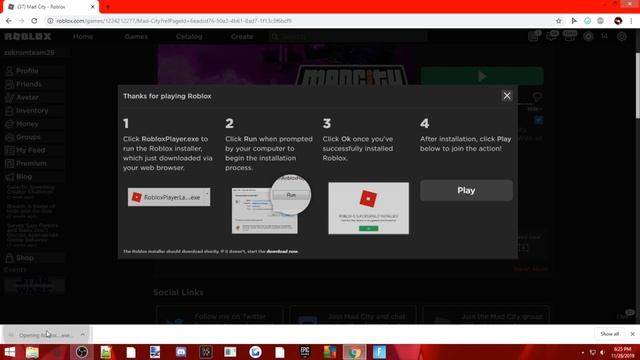This screenshot has height=360, width=640.
Task: Open the Chrome profile avatar
Action: pyautogui.click(x=618, y=21)
